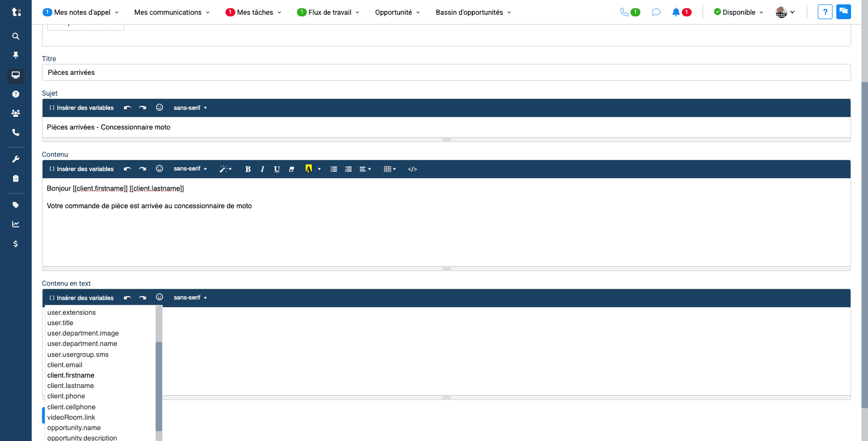868x441 pixels.
Task: Click the Titre input field
Action: click(447, 73)
